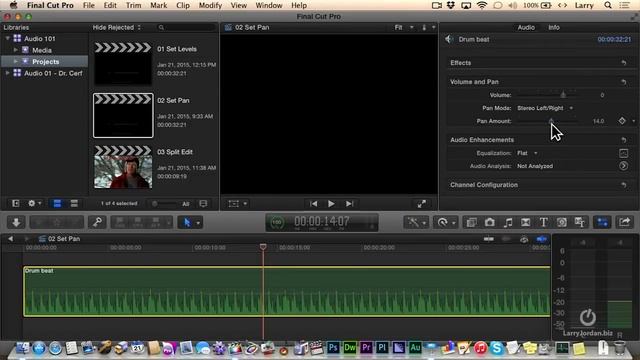
Task: Reset the Effects section
Action: pyautogui.click(x=624, y=63)
